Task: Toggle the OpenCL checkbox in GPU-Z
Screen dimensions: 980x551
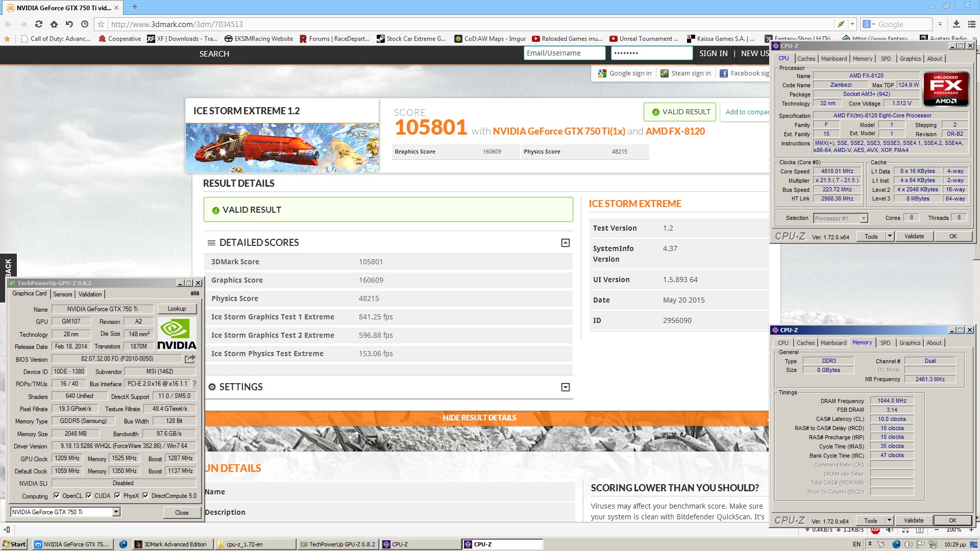Action: 57,495
